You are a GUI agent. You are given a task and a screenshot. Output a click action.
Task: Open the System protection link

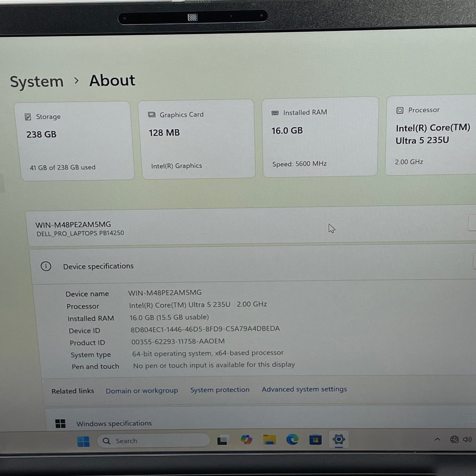click(220, 390)
